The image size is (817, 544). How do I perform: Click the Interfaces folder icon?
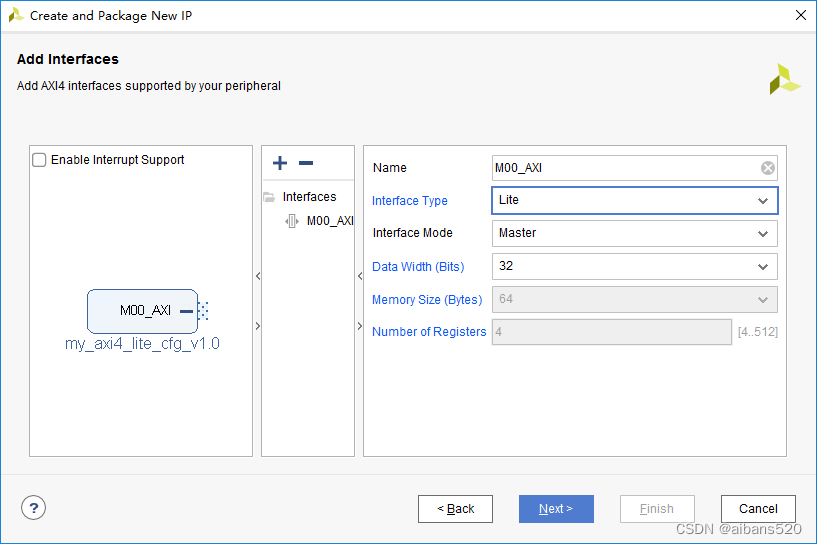click(x=268, y=197)
